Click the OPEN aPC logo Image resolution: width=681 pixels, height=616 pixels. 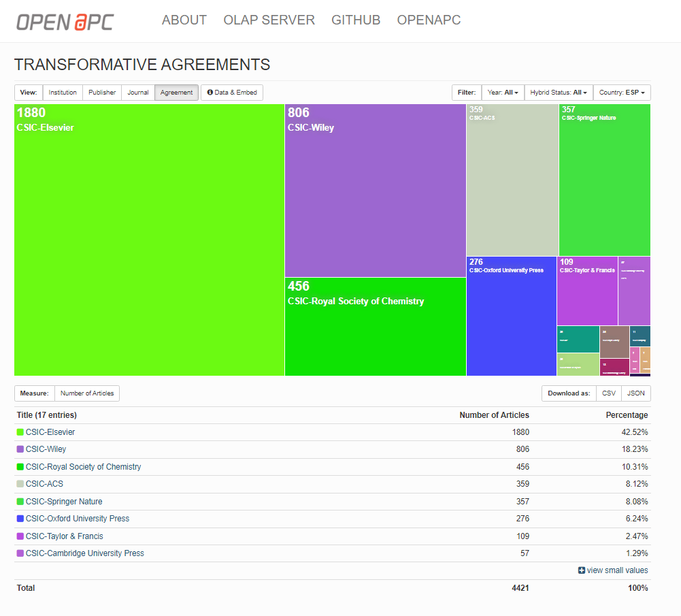click(65, 20)
